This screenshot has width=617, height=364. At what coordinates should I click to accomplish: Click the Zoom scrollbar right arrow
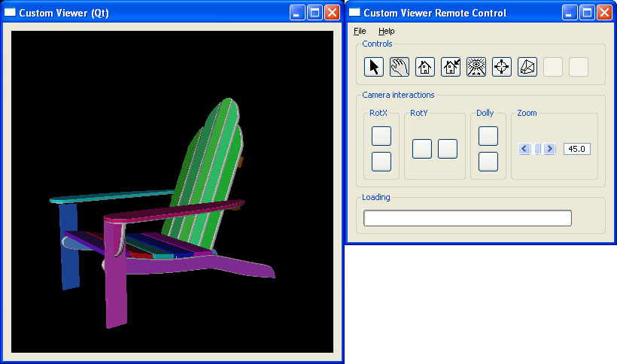[x=550, y=149]
